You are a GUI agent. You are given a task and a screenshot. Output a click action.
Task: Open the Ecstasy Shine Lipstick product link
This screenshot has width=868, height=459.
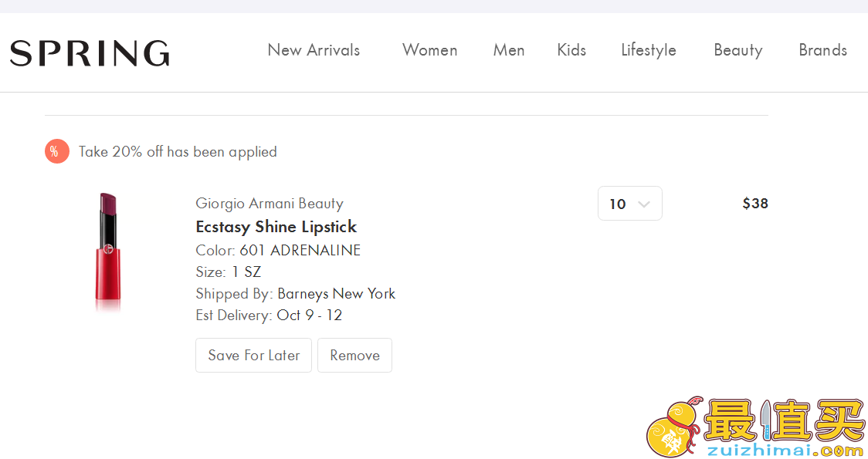pyautogui.click(x=276, y=227)
